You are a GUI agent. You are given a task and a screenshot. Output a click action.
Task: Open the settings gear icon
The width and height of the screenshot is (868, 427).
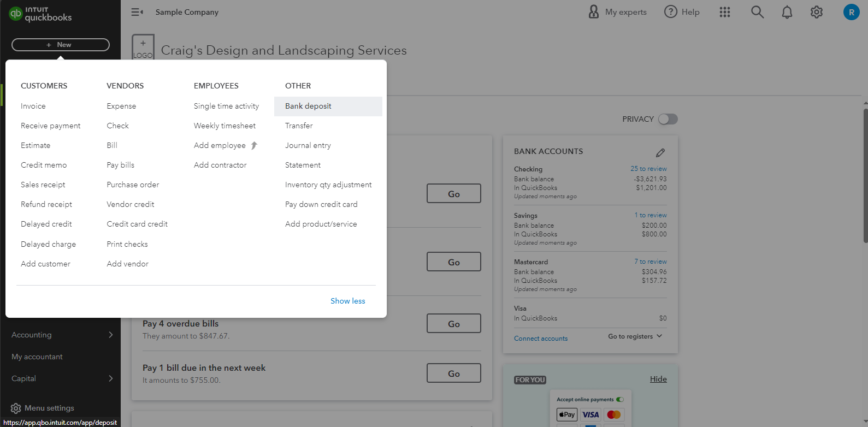coord(817,12)
